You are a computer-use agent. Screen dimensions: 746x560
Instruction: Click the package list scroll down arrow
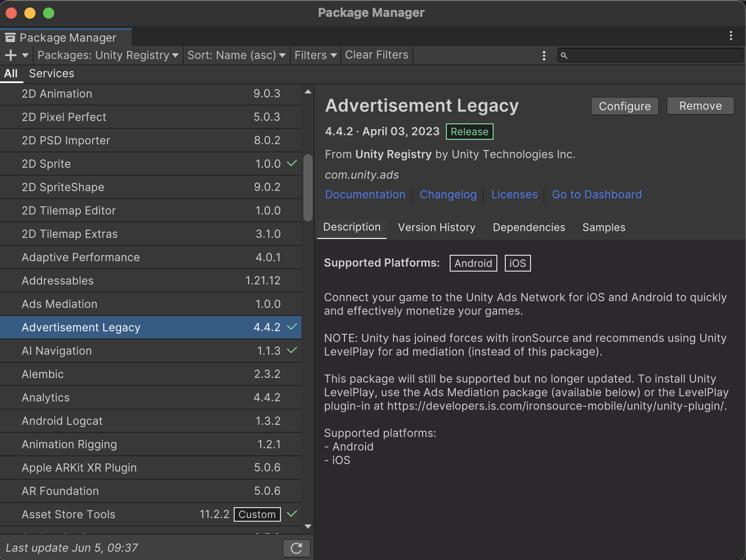[x=308, y=526]
